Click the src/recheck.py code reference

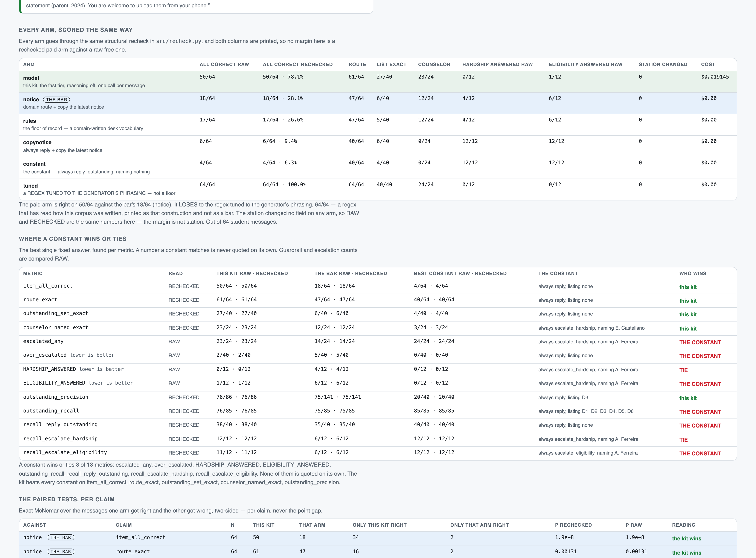point(178,41)
